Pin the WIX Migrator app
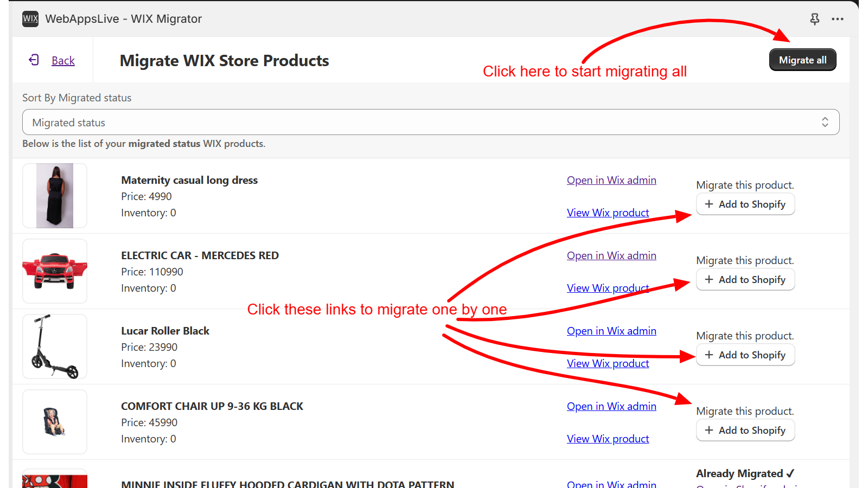 (814, 19)
